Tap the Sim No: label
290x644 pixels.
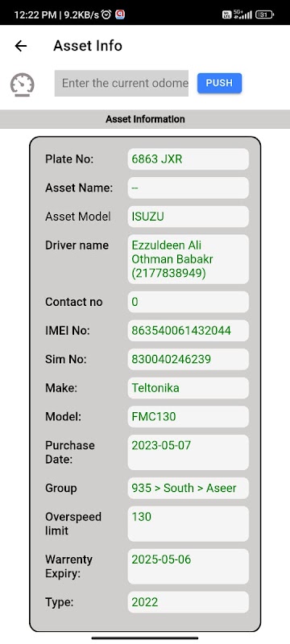[66, 359]
